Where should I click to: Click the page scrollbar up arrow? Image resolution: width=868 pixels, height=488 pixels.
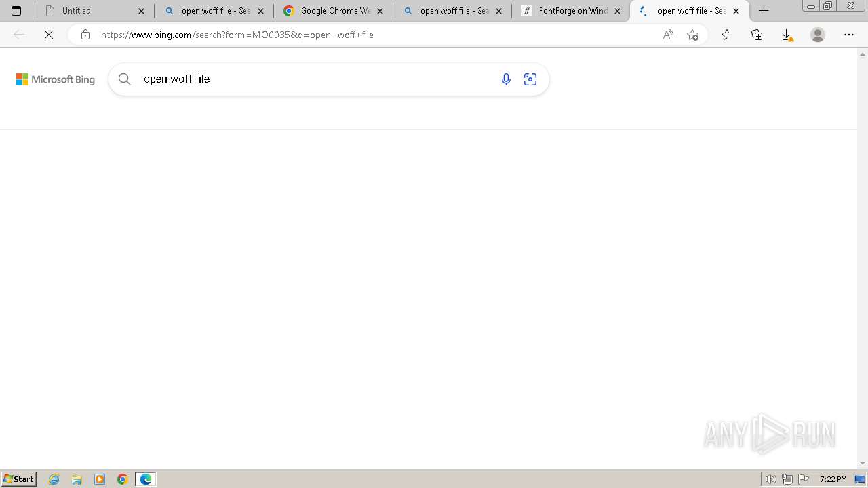point(863,53)
